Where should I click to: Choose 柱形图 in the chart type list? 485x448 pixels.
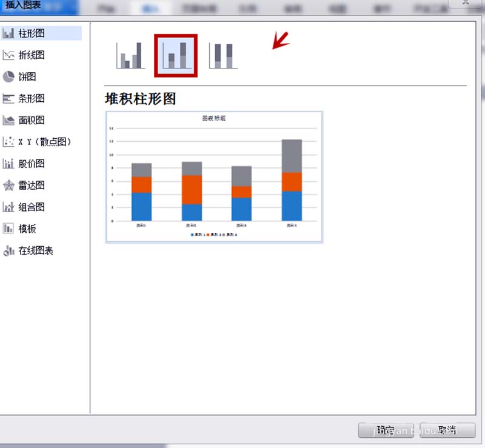(41, 33)
